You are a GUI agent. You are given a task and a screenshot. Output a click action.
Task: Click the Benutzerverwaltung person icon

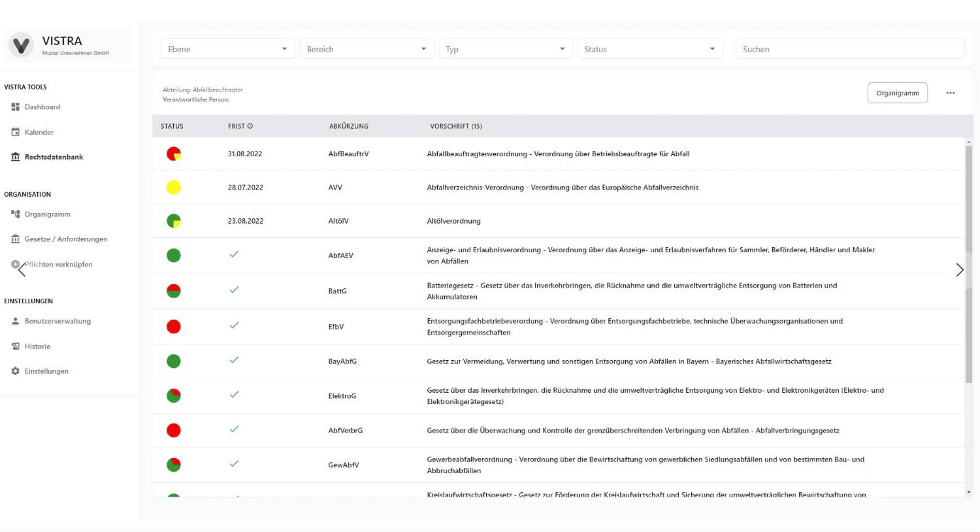(x=15, y=321)
